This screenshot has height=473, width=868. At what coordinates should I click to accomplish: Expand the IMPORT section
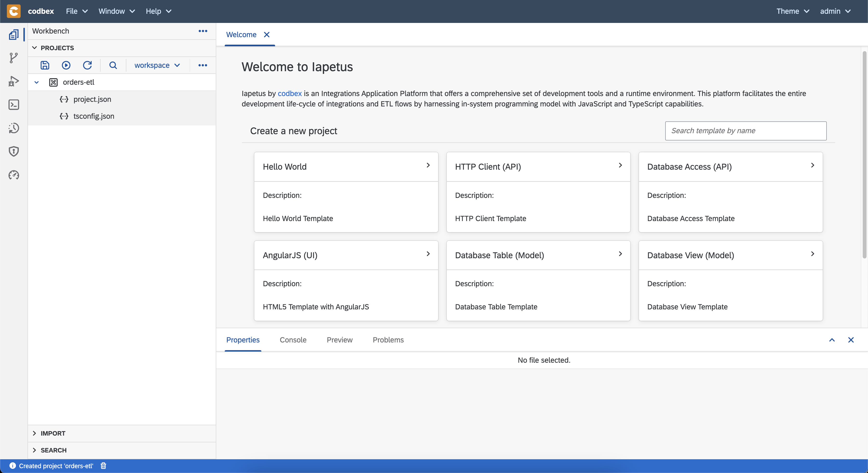(x=34, y=433)
